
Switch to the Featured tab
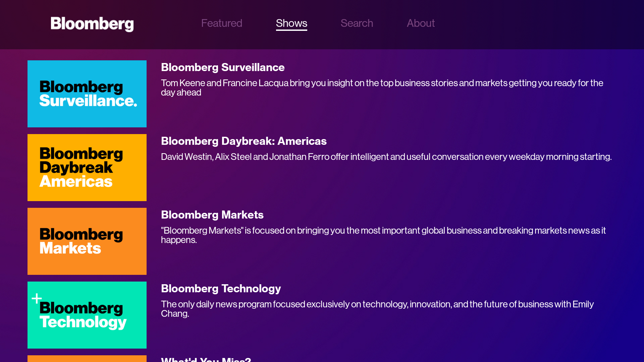[x=221, y=23]
